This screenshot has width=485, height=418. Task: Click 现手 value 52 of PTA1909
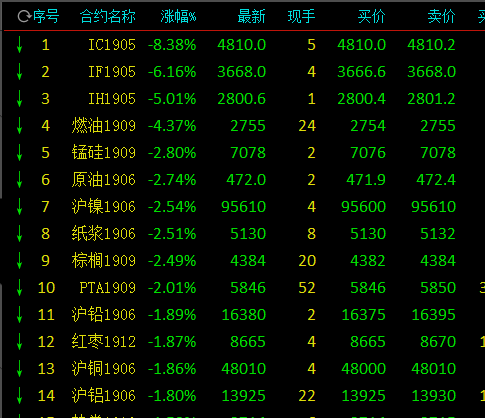[307, 288]
